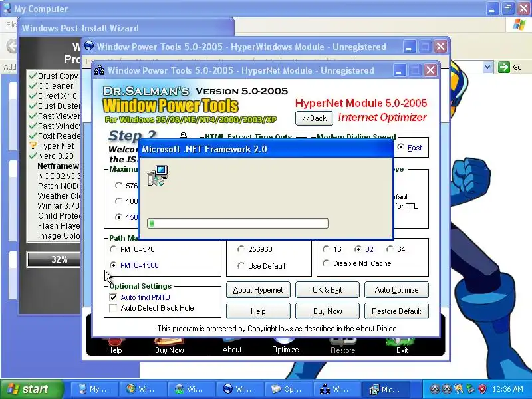Minimize the HyperNet Module window
The image size is (532, 399).
pyautogui.click(x=400, y=70)
